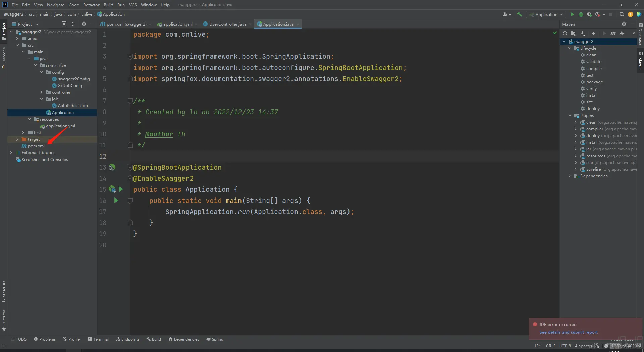Screen dimensions: 644x352
Task: Open the Refactor menu
Action: coord(91,5)
